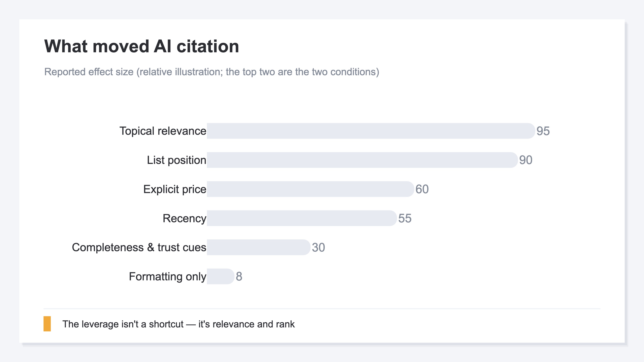The width and height of the screenshot is (644, 362).
Task: Select the List position bar
Action: click(x=362, y=160)
